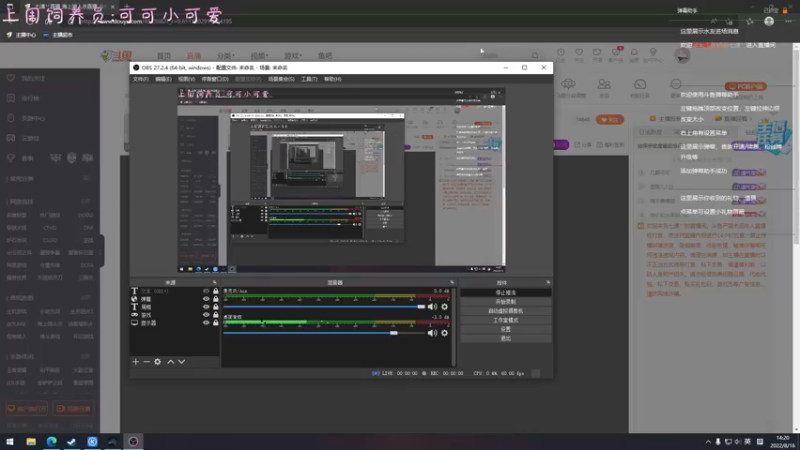Toggle visibility eye for 文本 (GDI+) source

pos(206,291)
